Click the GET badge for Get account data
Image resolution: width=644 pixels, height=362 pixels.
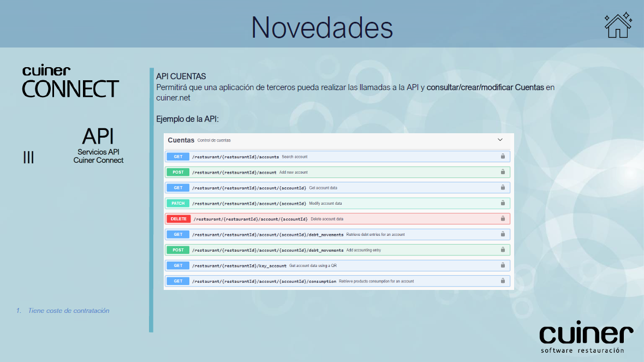coord(178,188)
